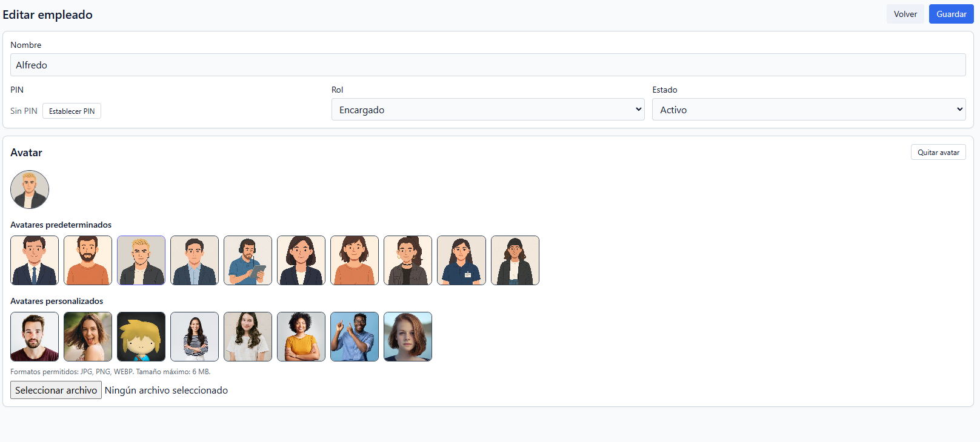The width and height of the screenshot is (980, 442).
Task: Click the current round avatar preview
Action: click(x=30, y=190)
